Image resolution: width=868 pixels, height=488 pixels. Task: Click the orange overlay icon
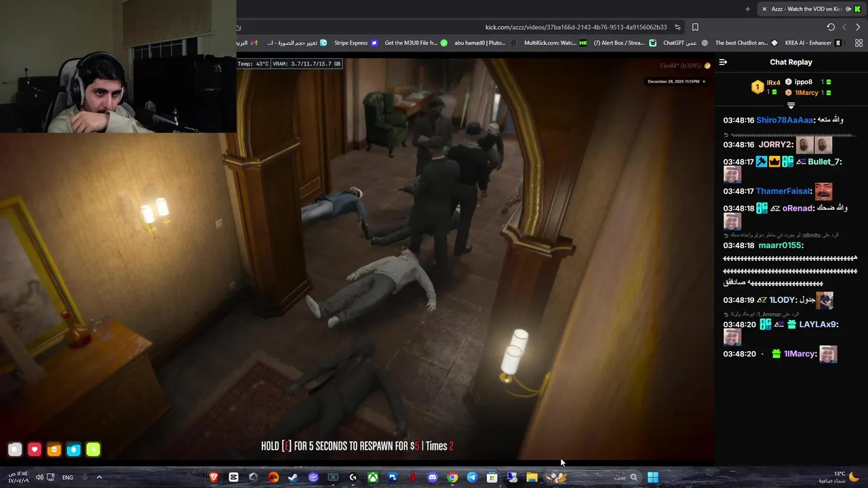[x=54, y=449]
